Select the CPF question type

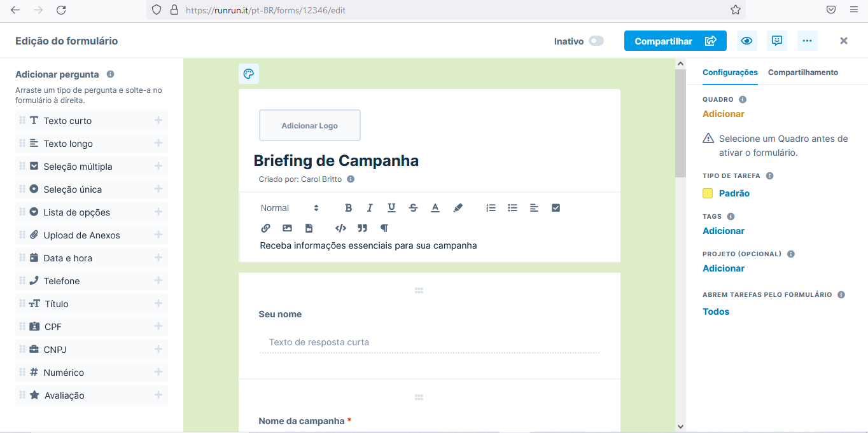click(x=92, y=327)
